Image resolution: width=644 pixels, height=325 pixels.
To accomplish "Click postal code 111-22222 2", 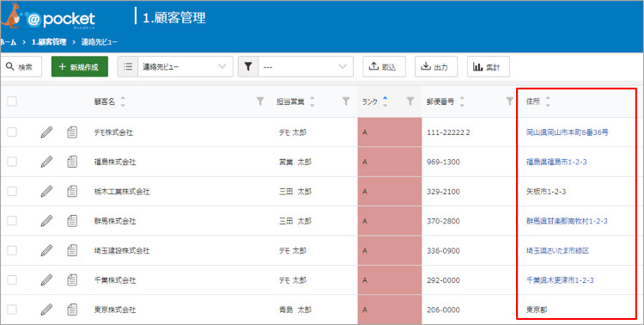I will pos(448,132).
